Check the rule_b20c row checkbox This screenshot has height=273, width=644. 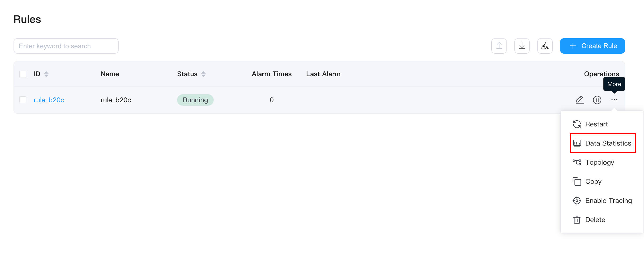(x=23, y=100)
